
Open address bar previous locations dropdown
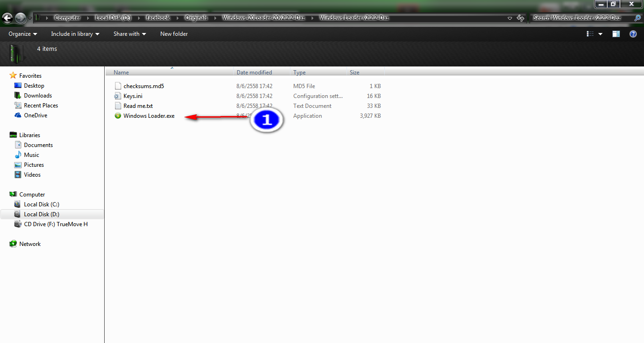[x=510, y=18]
